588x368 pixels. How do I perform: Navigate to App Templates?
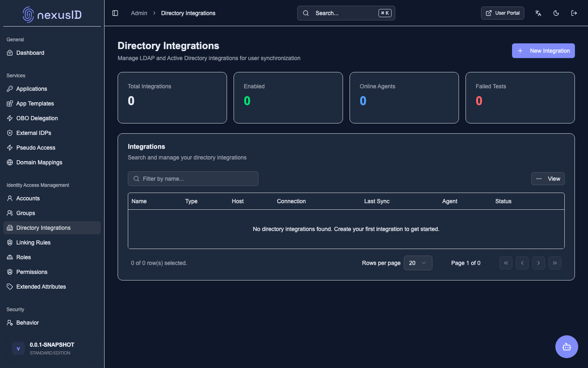point(52,103)
